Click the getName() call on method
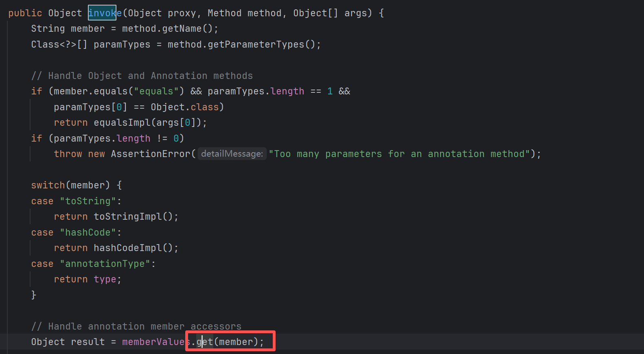 [187, 29]
